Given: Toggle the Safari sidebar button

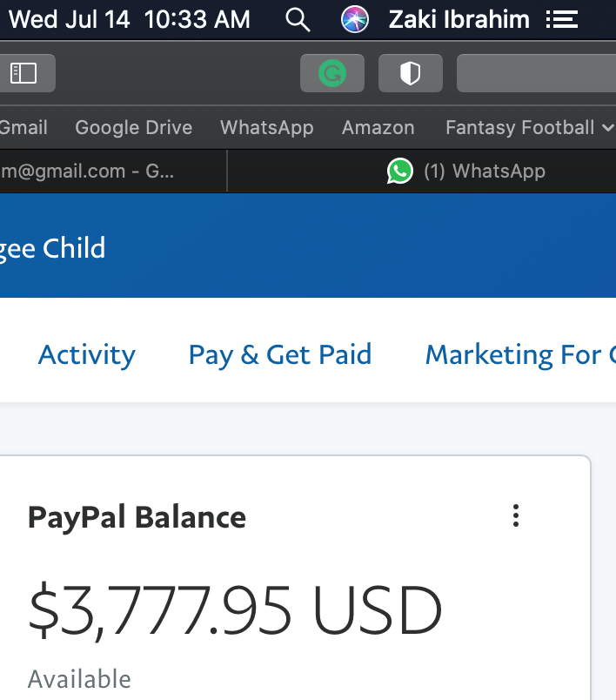Looking at the screenshot, I should [23, 73].
